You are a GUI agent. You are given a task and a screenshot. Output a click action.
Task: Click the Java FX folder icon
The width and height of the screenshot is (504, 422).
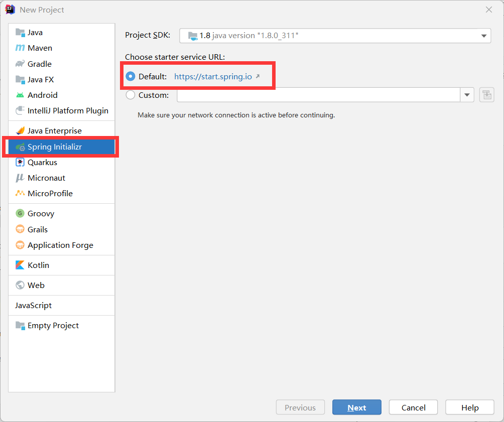click(20, 79)
